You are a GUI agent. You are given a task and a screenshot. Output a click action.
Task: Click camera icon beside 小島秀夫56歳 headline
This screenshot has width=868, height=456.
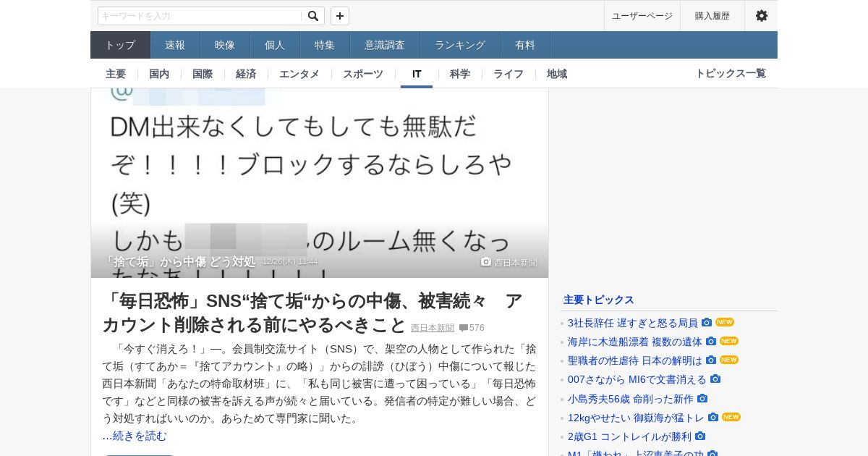702,399
